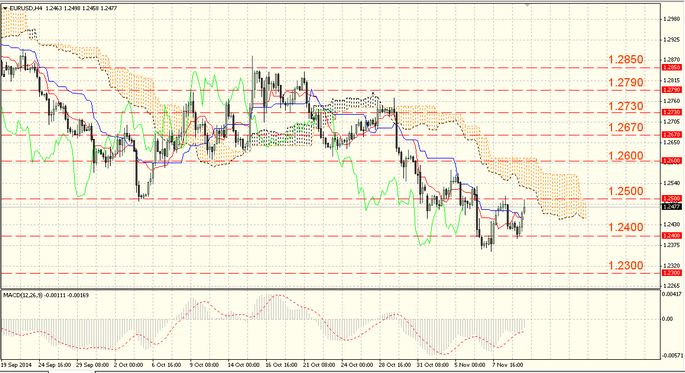This screenshot has width=685, height=373.
Task: Click the 2 Oct 00:00 time label
Action: 128,365
